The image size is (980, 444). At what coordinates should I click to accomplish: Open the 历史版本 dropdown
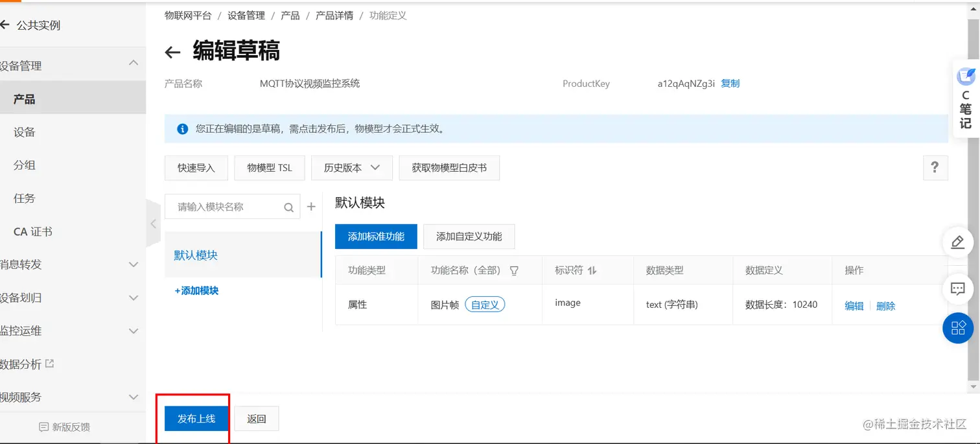click(352, 168)
